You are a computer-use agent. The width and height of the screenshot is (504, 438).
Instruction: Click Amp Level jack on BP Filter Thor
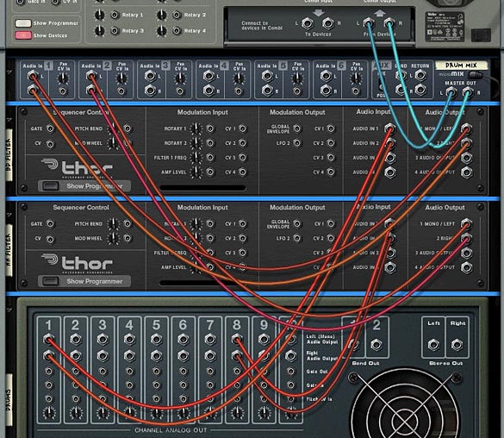(210, 172)
